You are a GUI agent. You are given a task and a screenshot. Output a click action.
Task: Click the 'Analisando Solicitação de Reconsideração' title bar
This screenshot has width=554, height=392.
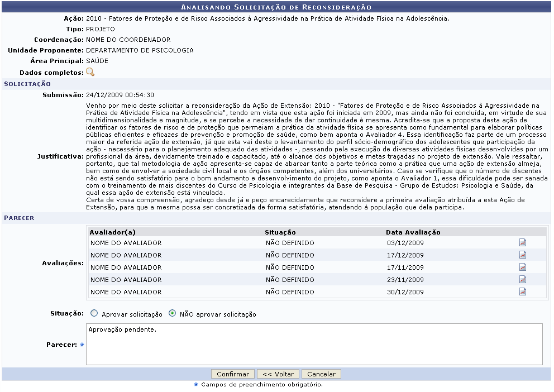coord(277,7)
